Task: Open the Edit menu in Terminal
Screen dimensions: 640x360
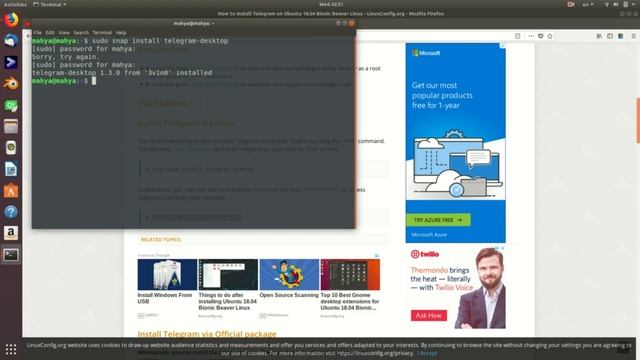Action: point(50,32)
